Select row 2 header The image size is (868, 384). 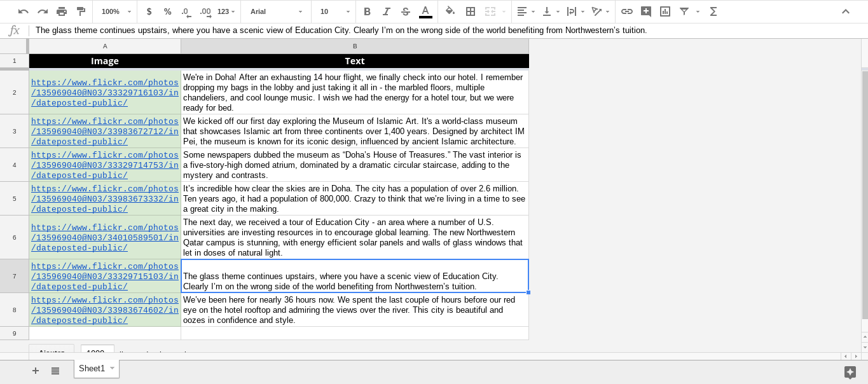14,93
